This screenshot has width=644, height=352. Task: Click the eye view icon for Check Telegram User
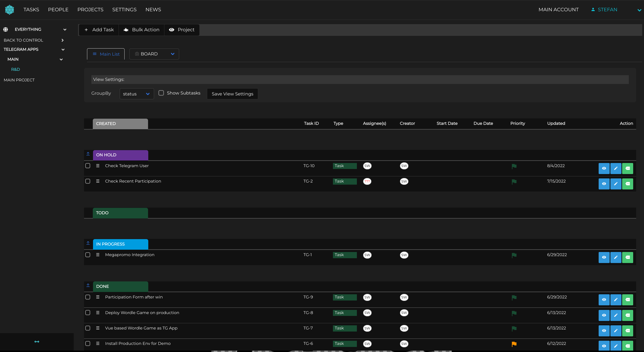(604, 168)
